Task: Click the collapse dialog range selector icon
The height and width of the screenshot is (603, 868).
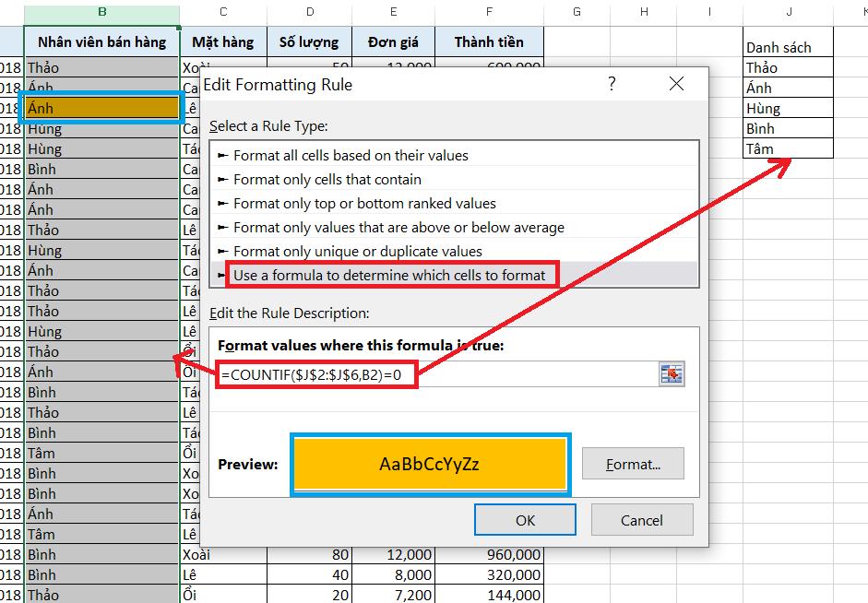Action: tap(672, 374)
